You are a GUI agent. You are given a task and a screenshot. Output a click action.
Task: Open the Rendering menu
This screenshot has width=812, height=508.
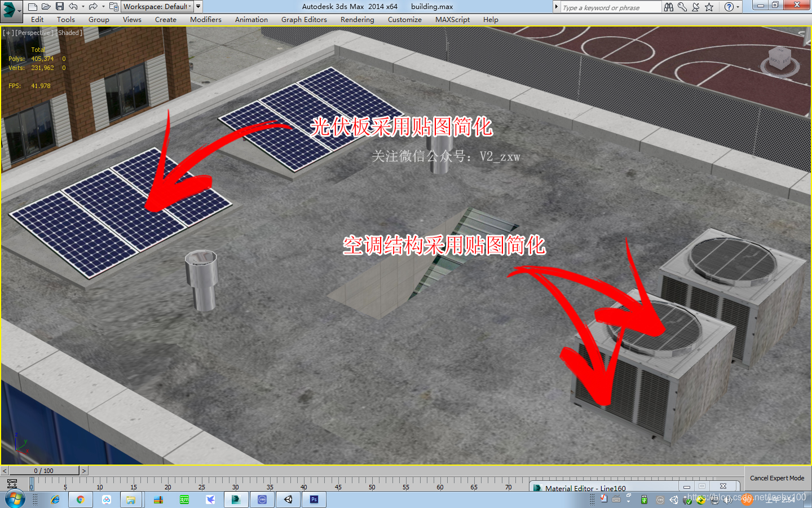[x=357, y=19]
